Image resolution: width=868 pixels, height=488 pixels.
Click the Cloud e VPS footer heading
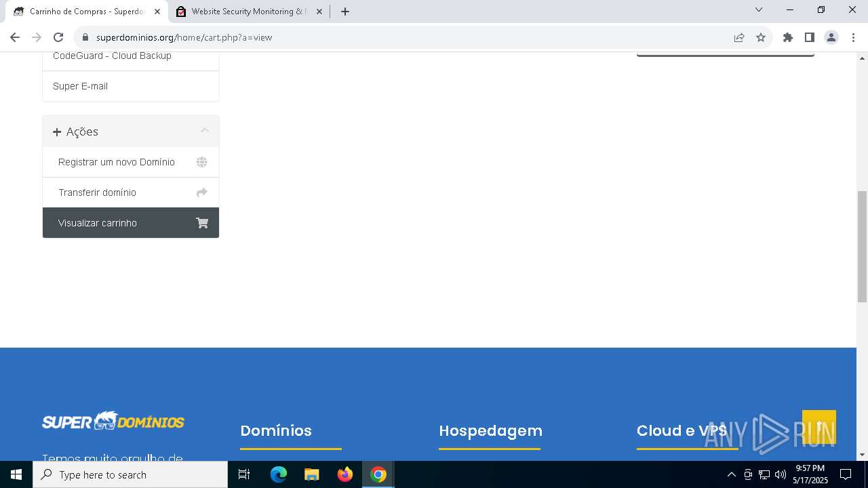coord(682,430)
